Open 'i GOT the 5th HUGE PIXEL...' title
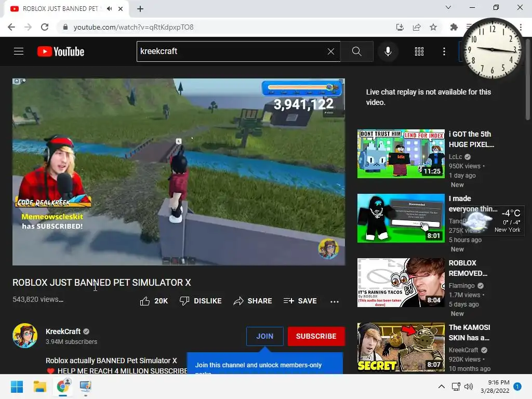The width and height of the screenshot is (532, 399). (471, 139)
